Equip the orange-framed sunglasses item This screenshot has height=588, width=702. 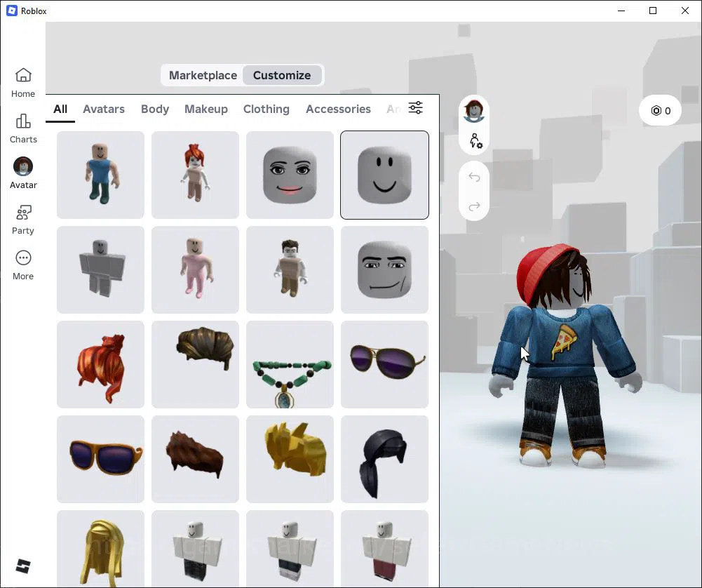coord(101,459)
